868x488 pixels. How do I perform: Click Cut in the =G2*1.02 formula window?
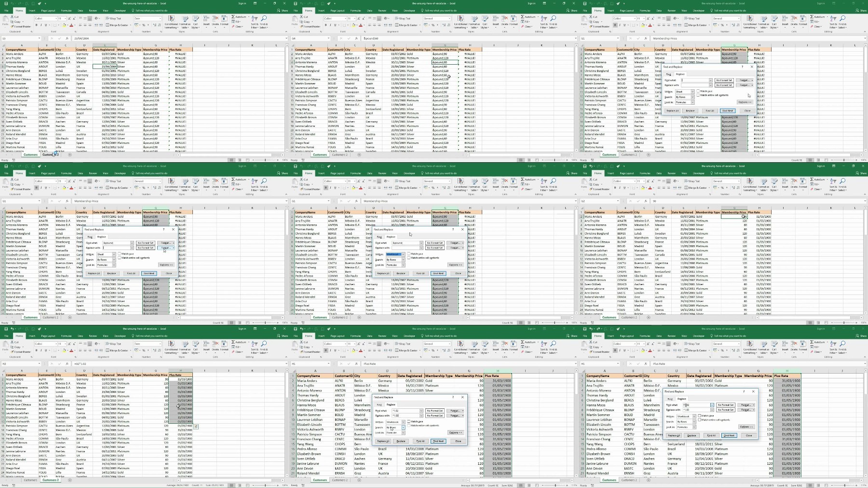click(15, 342)
